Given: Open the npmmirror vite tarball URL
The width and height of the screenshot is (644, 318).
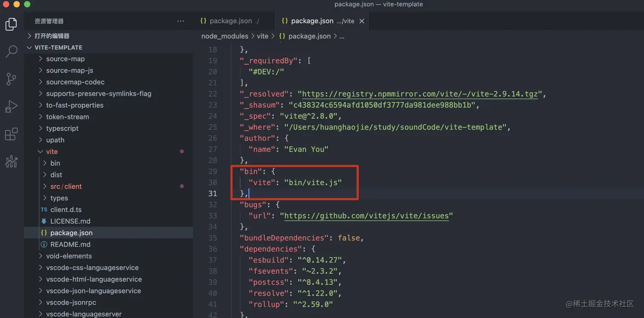Looking at the screenshot, I should coord(420,94).
